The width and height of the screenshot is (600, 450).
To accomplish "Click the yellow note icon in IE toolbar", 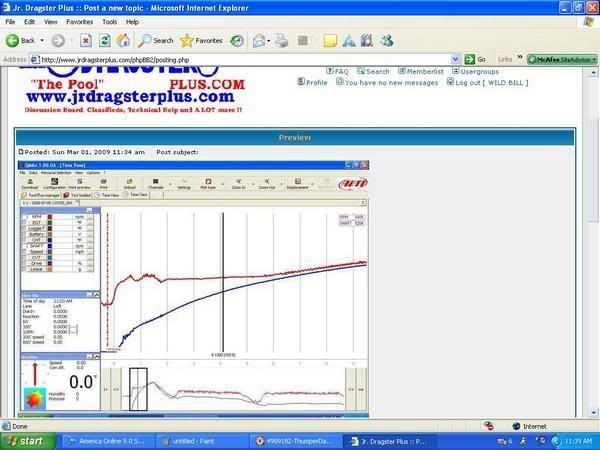I will [330, 41].
